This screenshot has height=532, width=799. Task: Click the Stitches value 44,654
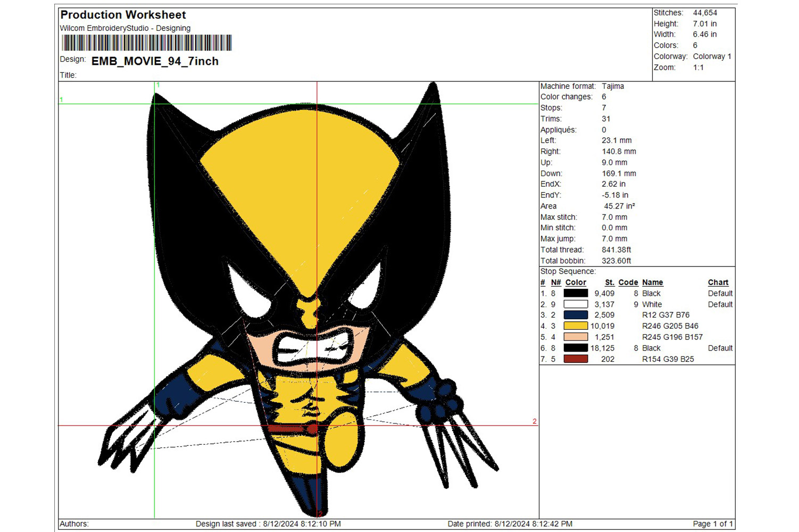[705, 13]
